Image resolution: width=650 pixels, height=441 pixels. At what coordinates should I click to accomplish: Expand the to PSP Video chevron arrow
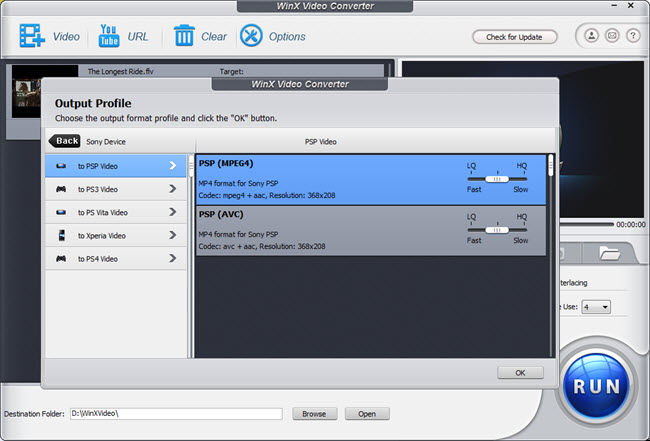(x=173, y=166)
